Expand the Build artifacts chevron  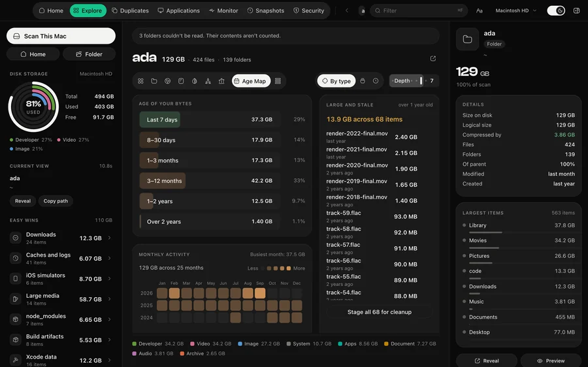click(110, 340)
